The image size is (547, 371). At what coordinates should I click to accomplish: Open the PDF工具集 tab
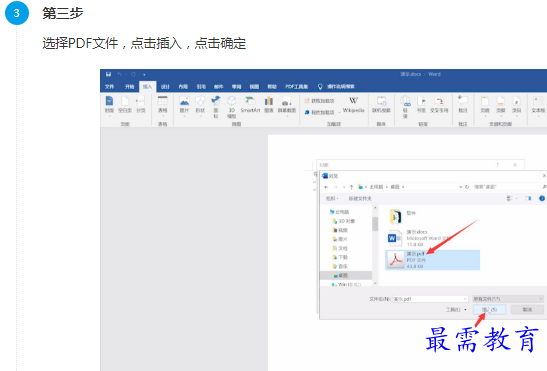point(297,87)
